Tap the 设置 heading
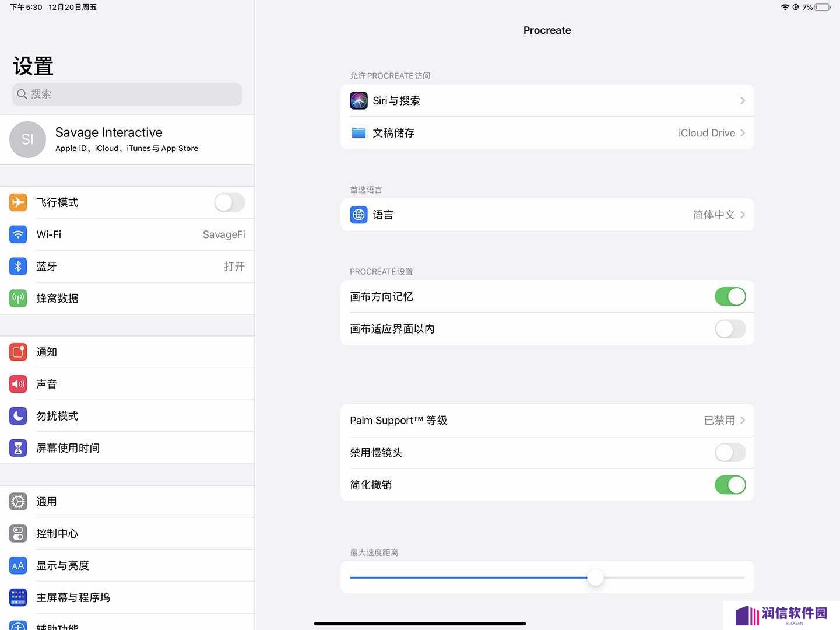 33,66
